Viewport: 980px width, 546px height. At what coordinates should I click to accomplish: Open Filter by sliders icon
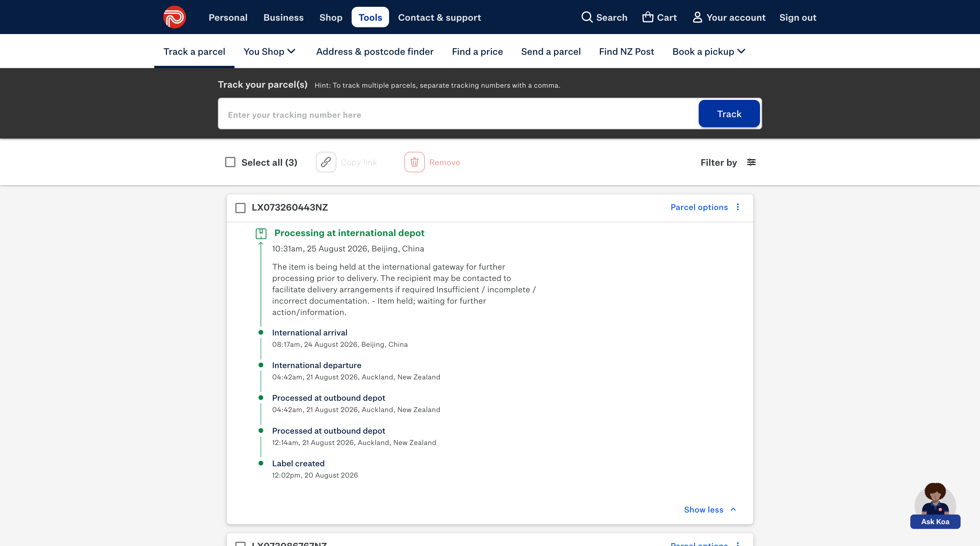coord(751,162)
